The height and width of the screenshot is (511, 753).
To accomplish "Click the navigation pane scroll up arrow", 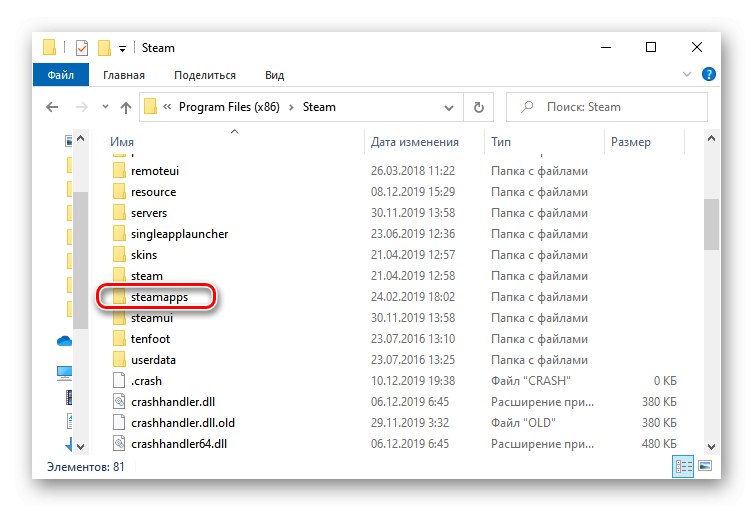I will [81, 139].
